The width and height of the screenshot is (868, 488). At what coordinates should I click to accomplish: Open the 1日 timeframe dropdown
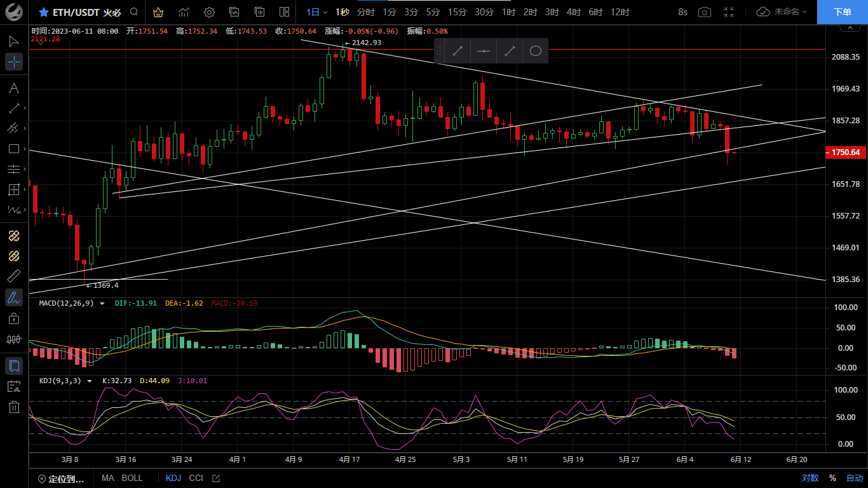point(316,12)
